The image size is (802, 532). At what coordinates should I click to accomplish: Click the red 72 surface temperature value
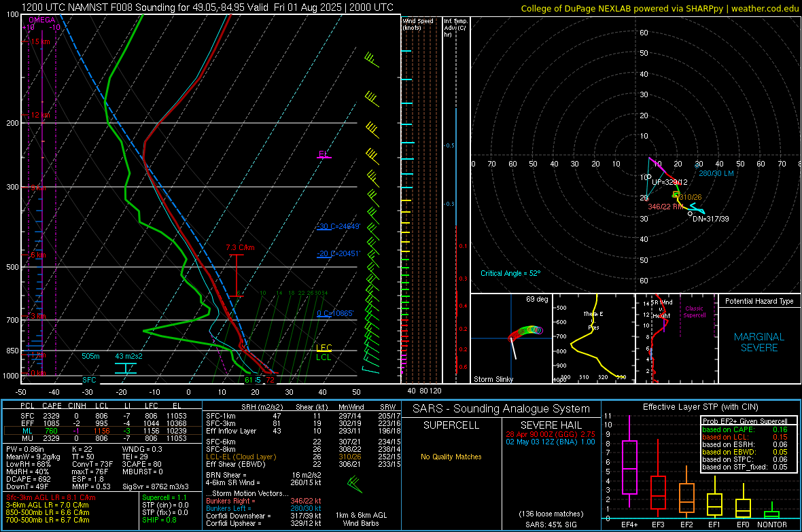(x=270, y=380)
